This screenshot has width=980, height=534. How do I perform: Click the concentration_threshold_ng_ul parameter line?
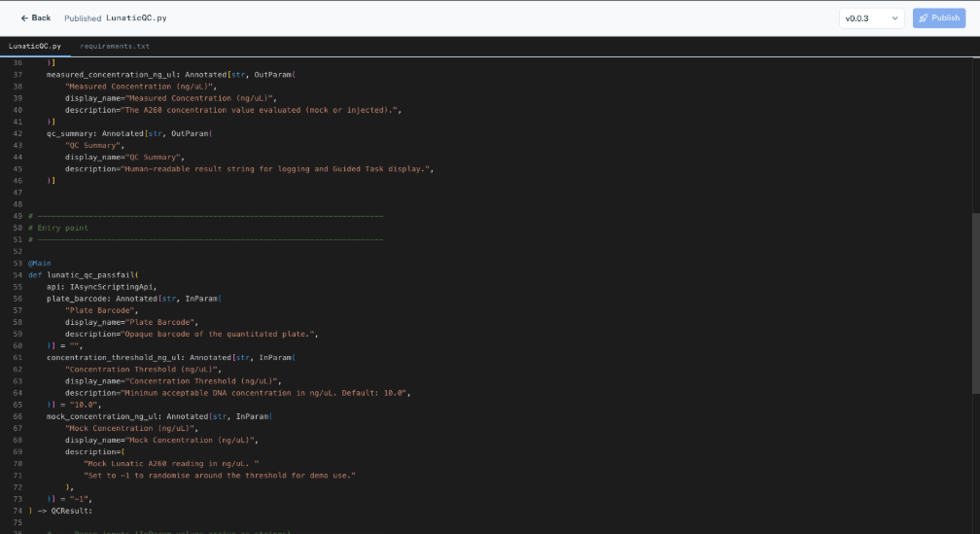tap(171, 358)
